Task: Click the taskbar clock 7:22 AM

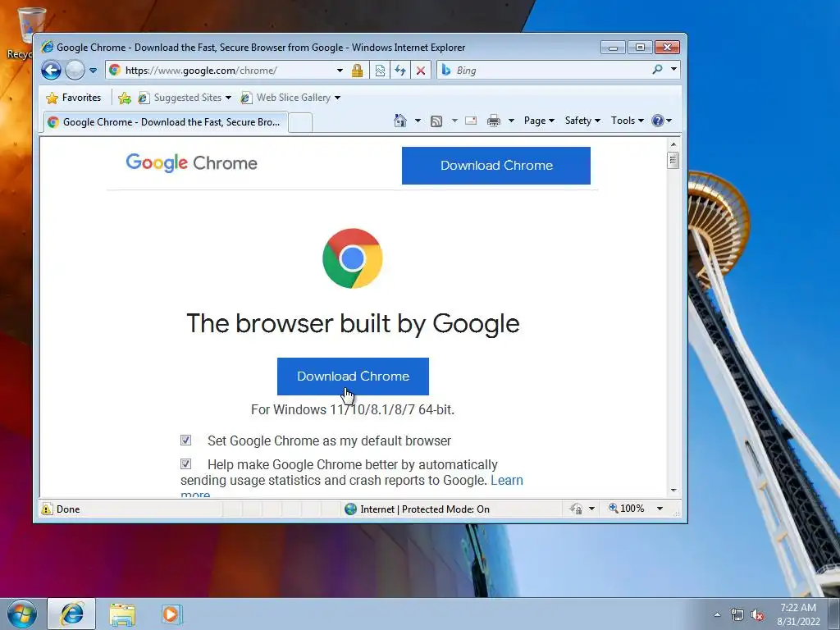Action: (798, 608)
